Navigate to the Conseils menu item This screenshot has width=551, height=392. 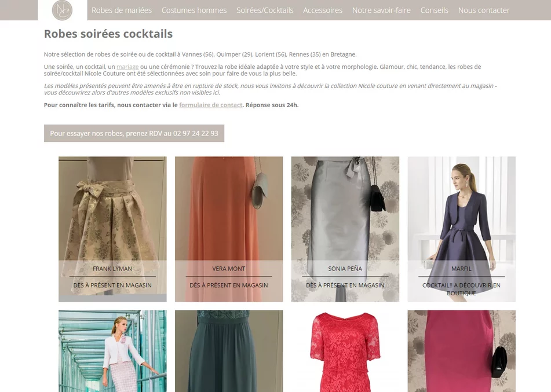click(x=434, y=10)
